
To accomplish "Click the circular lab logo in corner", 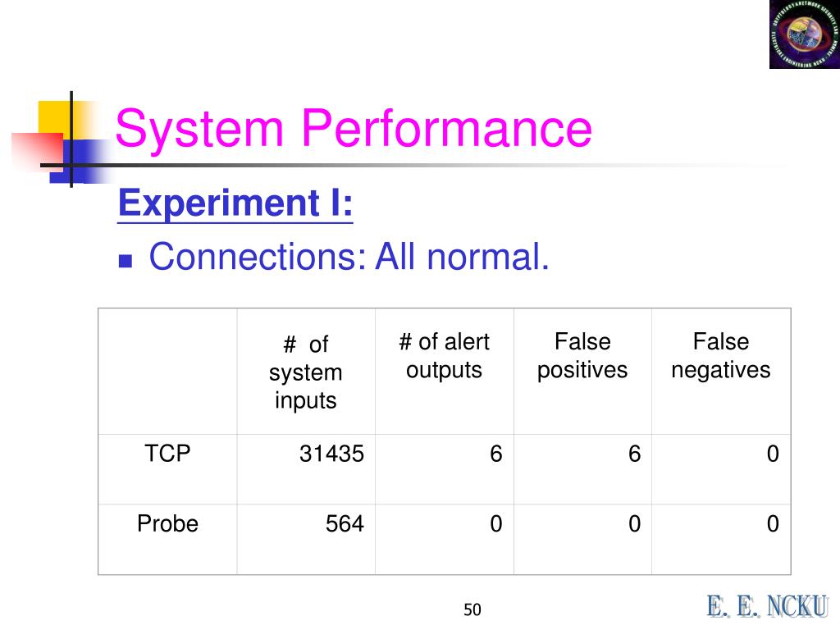I will (x=804, y=34).
